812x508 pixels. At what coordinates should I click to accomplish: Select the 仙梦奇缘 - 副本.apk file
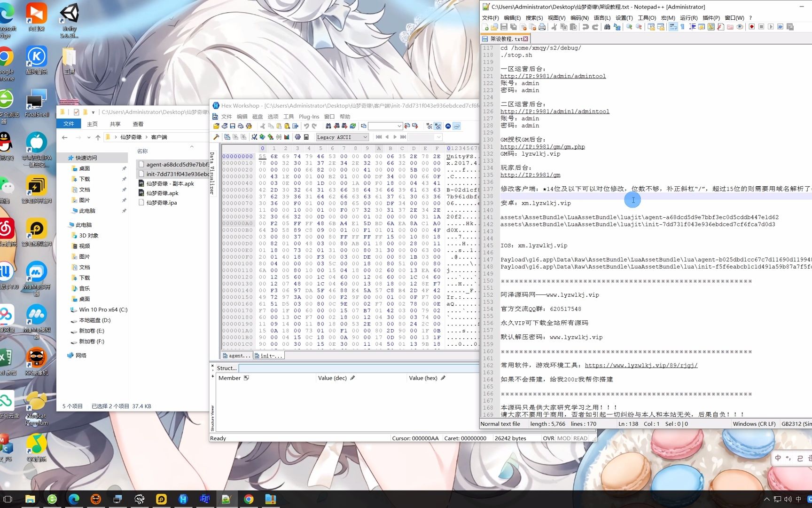click(x=170, y=183)
